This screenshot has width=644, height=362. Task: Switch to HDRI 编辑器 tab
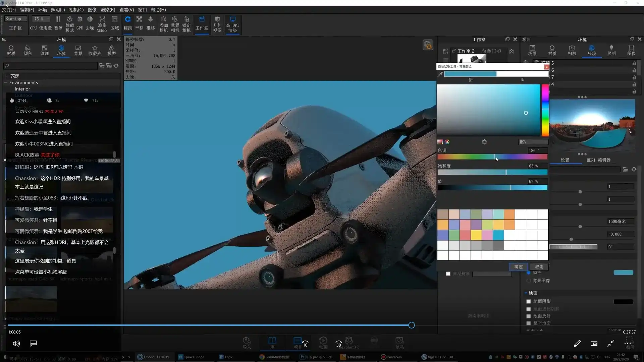pyautogui.click(x=598, y=160)
